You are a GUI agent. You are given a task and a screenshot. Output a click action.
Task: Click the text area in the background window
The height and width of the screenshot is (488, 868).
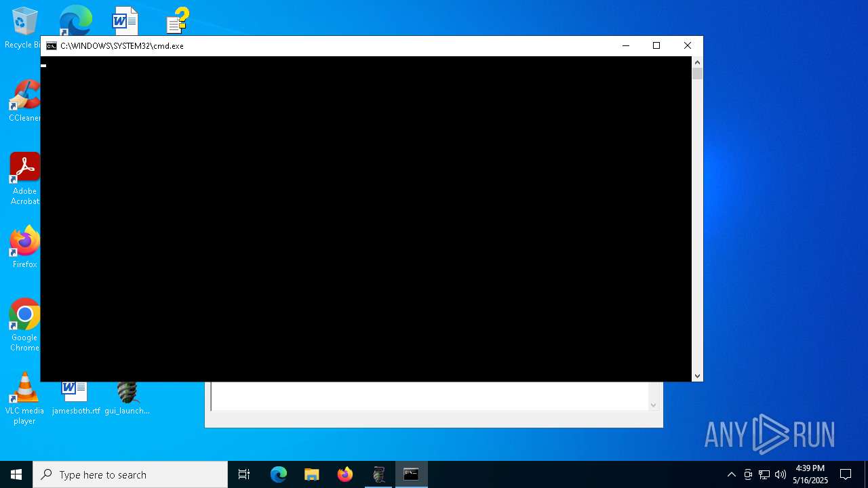pos(429,396)
